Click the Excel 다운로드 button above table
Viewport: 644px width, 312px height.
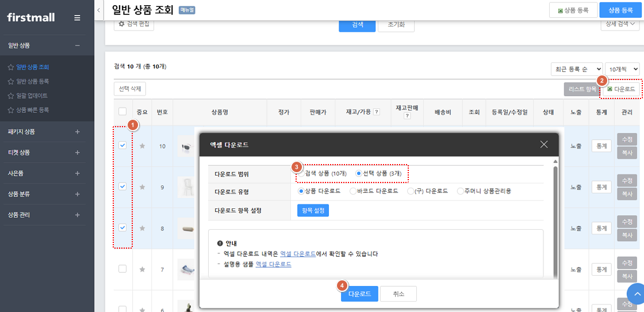point(620,89)
